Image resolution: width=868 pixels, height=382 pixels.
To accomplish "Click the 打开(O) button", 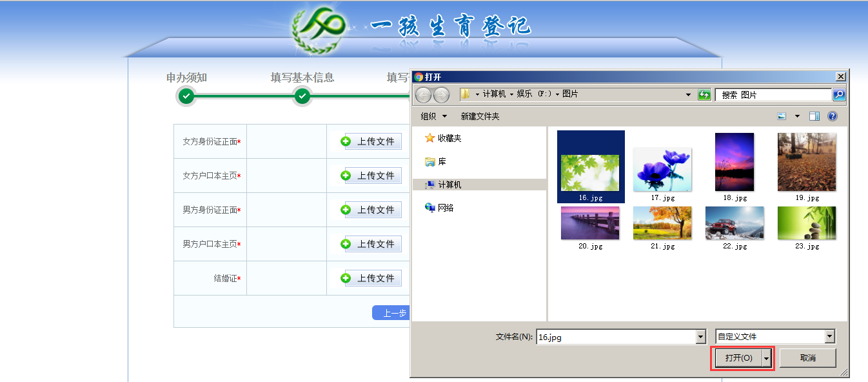I will tap(739, 357).
